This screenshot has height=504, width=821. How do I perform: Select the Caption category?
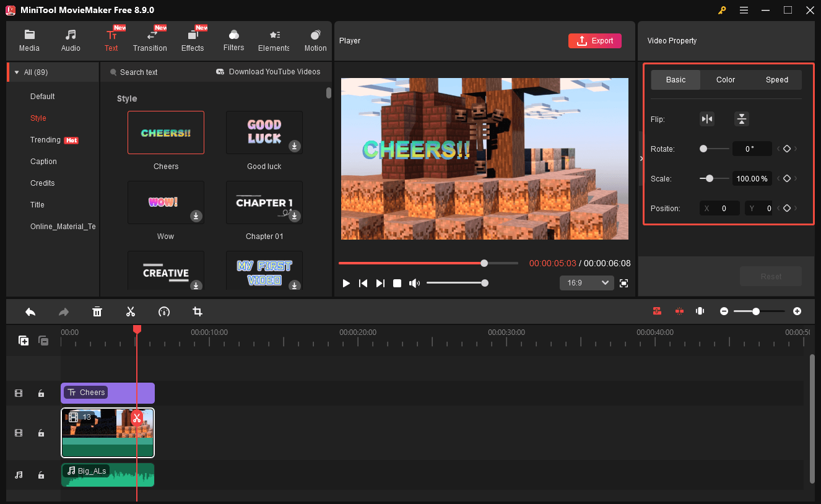coord(43,162)
